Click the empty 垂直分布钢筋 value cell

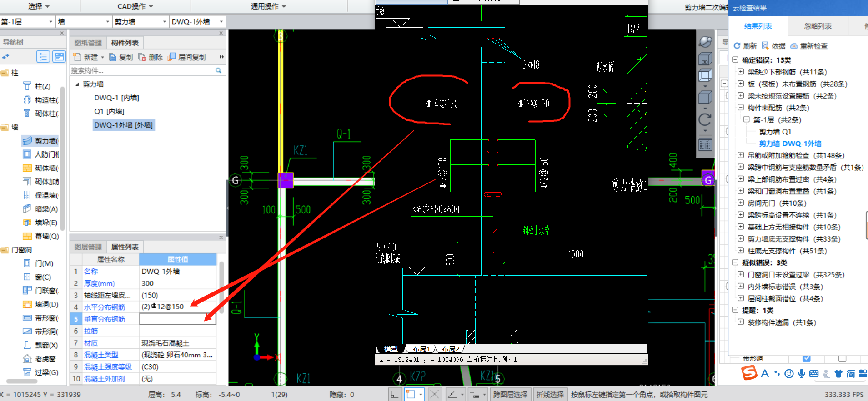click(x=177, y=319)
